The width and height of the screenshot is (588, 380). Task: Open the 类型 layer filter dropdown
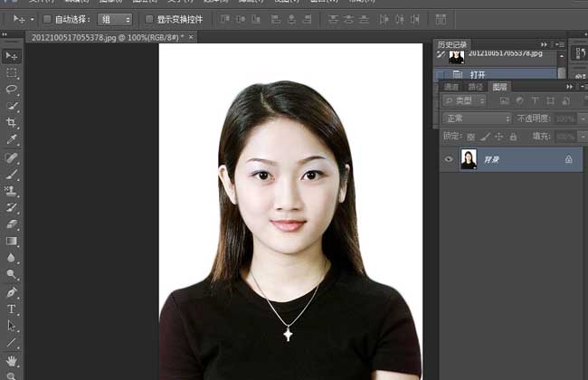[x=464, y=100]
